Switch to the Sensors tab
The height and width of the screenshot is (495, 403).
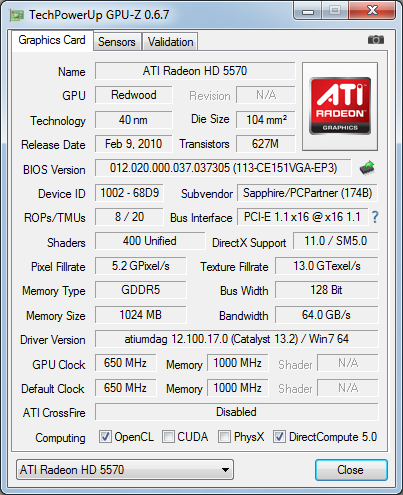[117, 42]
